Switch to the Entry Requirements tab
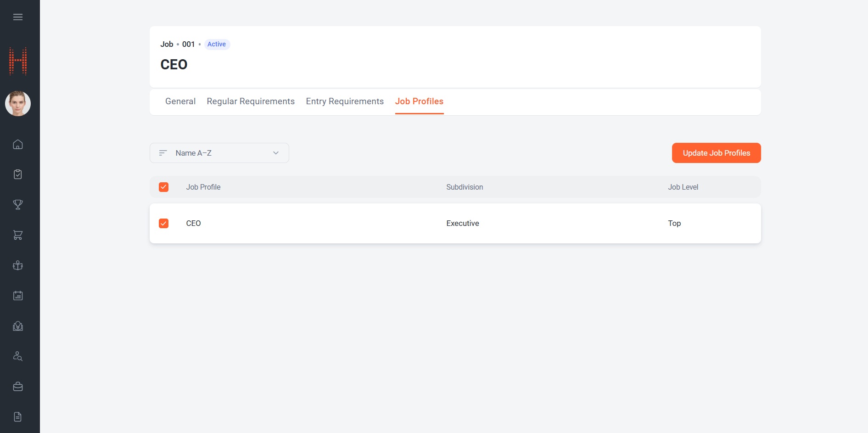The width and height of the screenshot is (868, 433). (345, 101)
